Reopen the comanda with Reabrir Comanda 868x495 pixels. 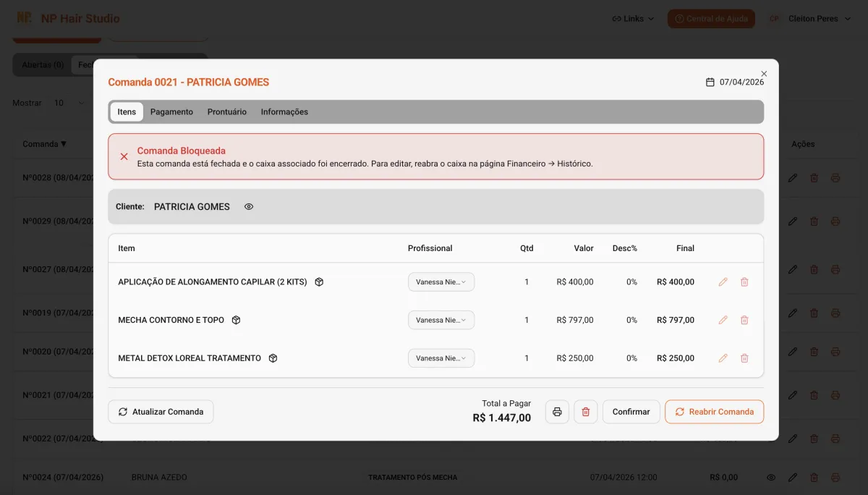point(714,411)
